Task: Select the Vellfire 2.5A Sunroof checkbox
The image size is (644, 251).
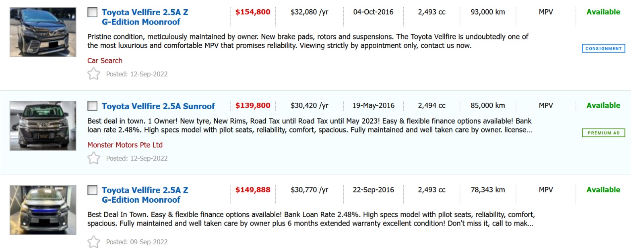Action: (x=93, y=106)
